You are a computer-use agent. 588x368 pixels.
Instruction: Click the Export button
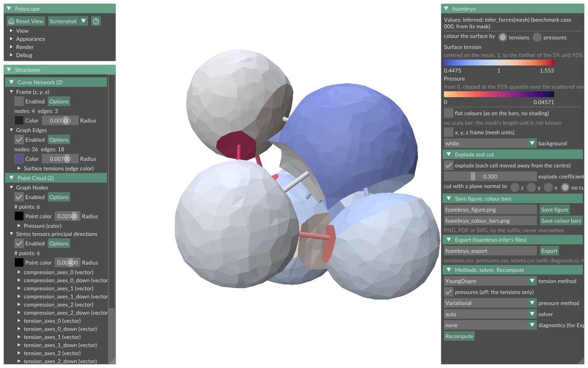(x=549, y=251)
